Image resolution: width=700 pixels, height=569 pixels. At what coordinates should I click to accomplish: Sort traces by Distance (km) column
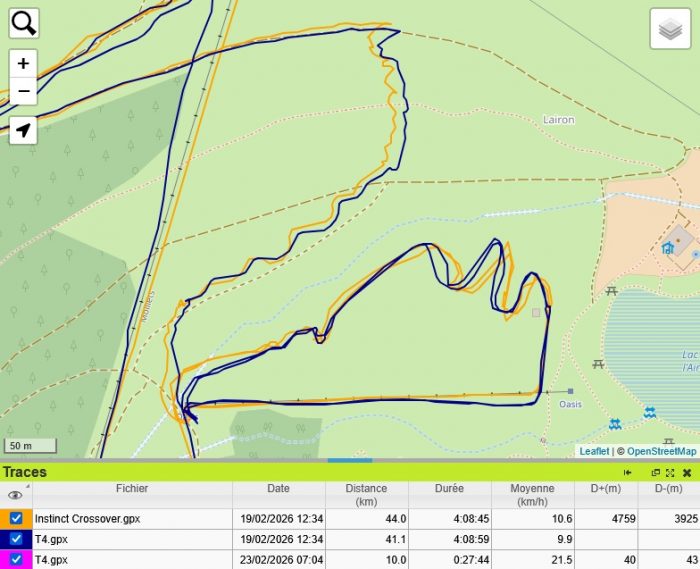pos(366,494)
